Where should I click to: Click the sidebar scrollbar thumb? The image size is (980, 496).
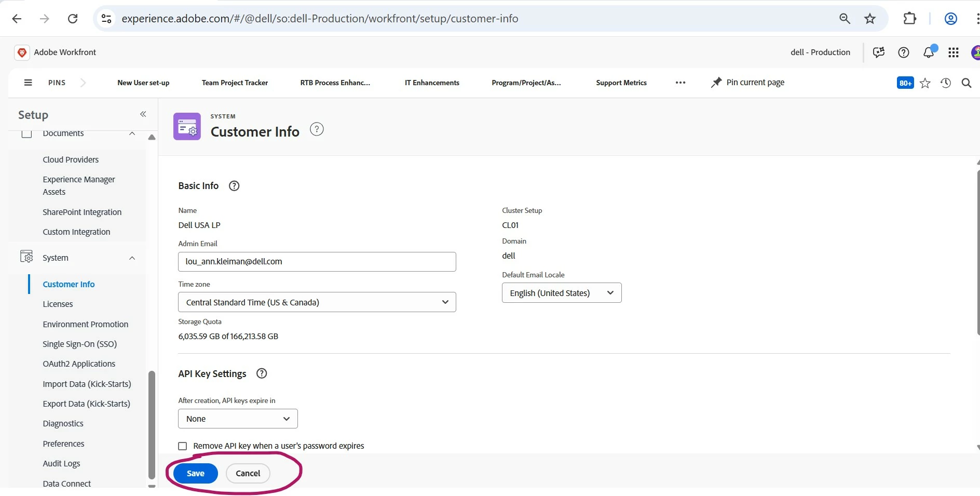click(x=152, y=425)
